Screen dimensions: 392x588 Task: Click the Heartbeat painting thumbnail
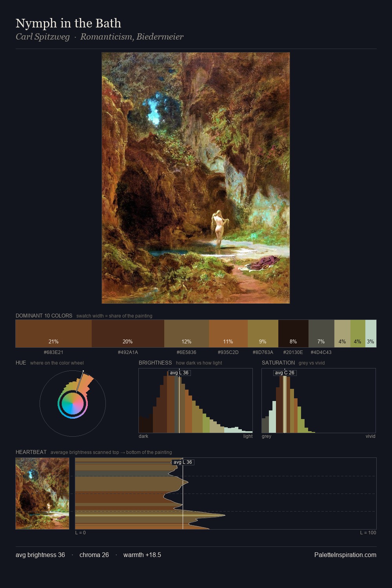[42, 494]
